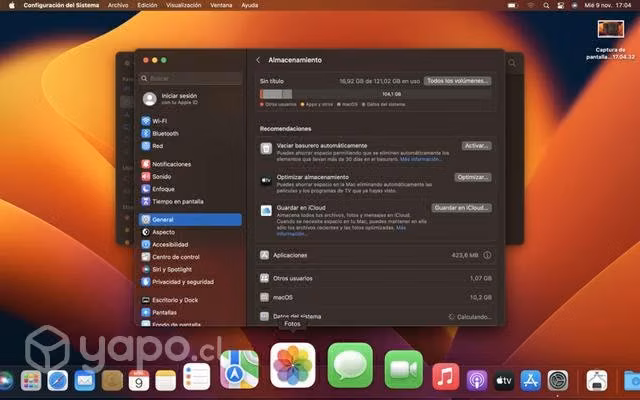640x400 pixels.
Task: Open info button for Aplicaciones
Action: tap(487, 255)
